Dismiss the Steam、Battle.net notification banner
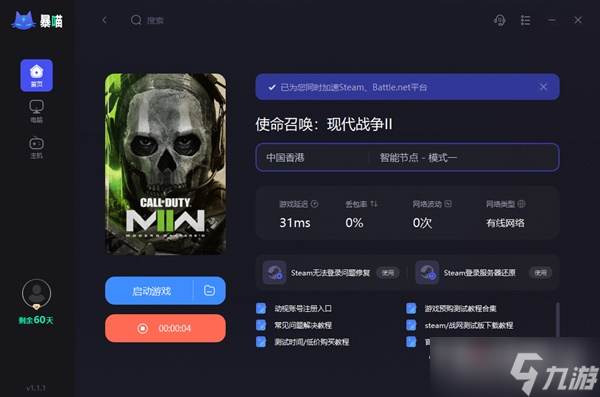Image resolution: width=600 pixels, height=397 pixels. [x=543, y=87]
